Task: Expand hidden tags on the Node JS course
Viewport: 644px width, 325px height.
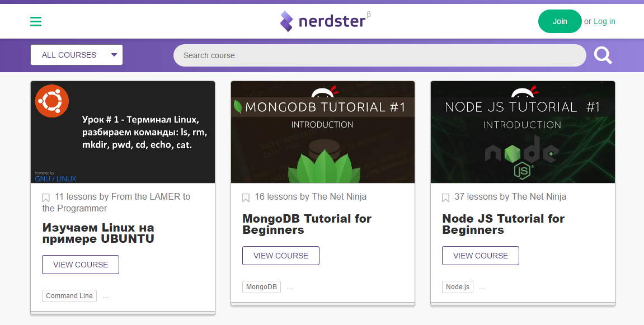Action: tap(482, 286)
